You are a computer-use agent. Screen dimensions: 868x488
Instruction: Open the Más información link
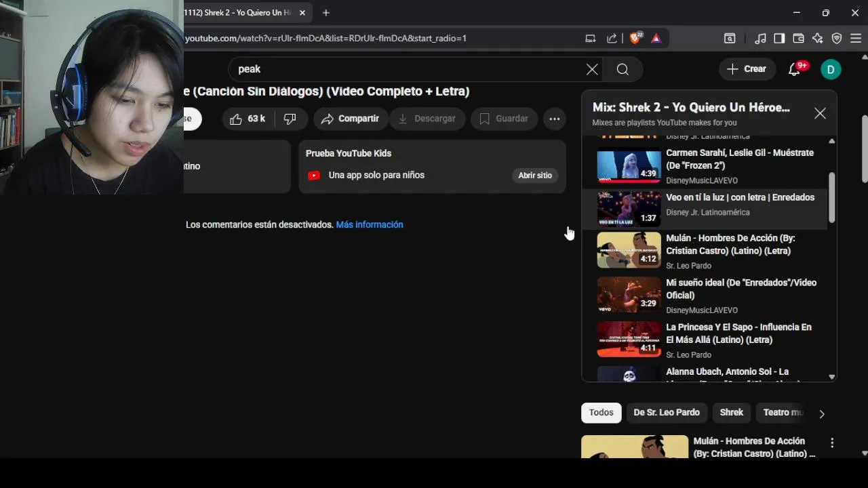tap(370, 224)
